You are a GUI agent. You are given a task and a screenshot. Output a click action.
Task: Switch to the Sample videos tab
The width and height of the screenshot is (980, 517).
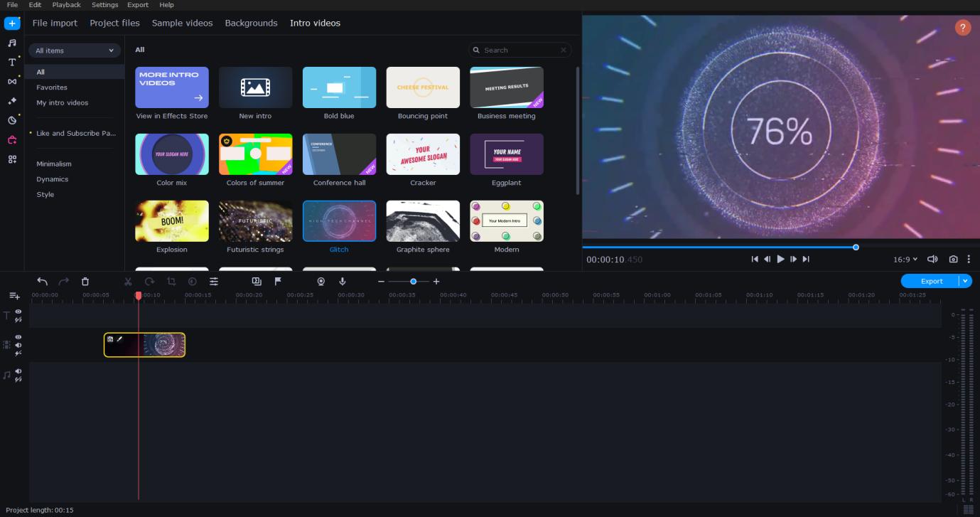coord(182,23)
